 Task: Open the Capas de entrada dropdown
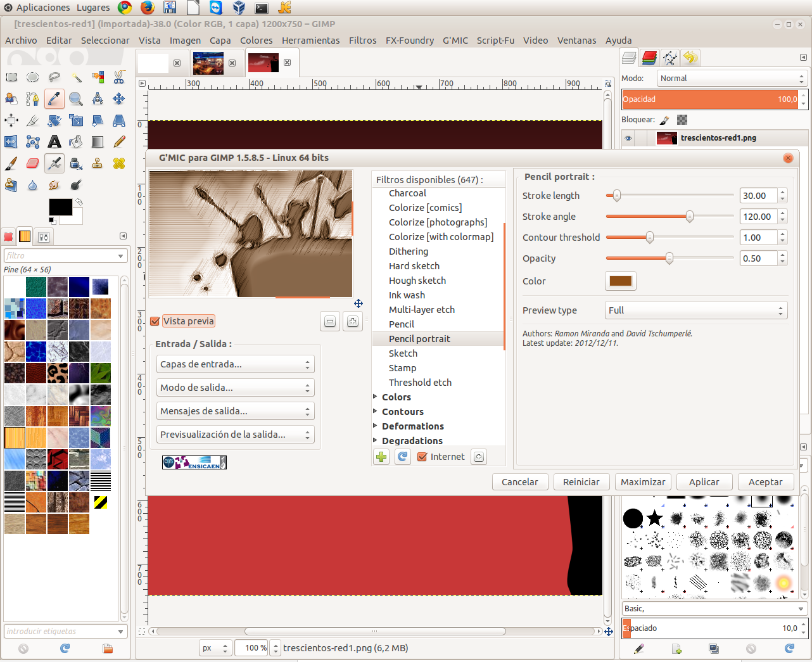tap(235, 364)
